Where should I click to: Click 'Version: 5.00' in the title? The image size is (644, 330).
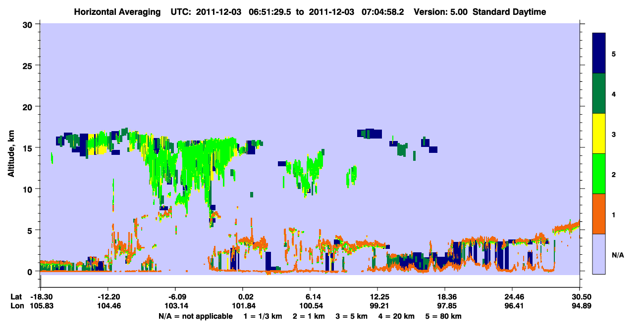(441, 12)
